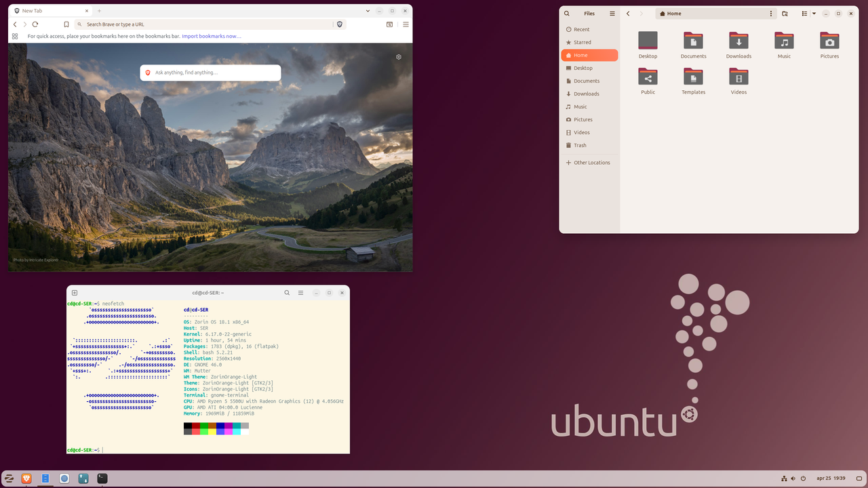The image size is (868, 488).
Task: Open new tab page customization gear
Action: 399,57
